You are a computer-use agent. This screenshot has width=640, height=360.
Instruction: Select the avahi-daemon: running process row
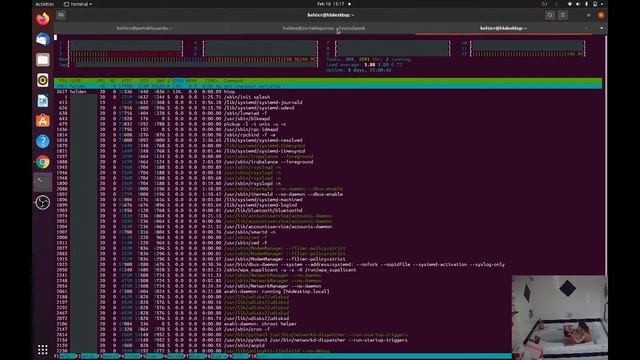click(328, 291)
